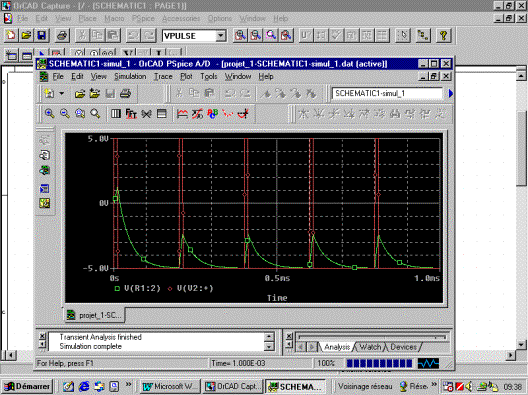528x395 pixels.
Task: Click the Zoom Fit magnifier icon in PSpice
Action: pyautogui.click(x=95, y=113)
